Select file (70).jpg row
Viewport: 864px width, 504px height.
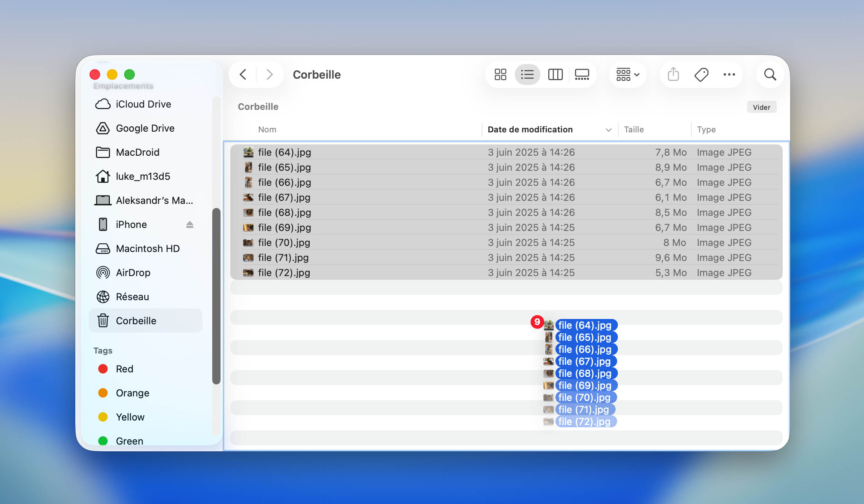[506, 243]
